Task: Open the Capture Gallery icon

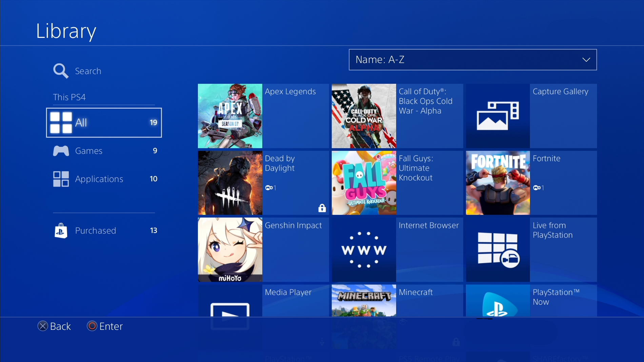Action: click(x=498, y=116)
